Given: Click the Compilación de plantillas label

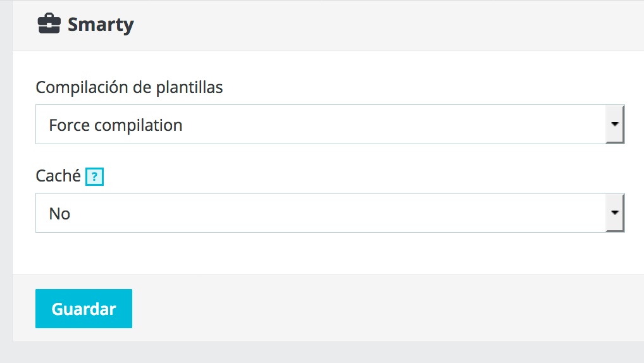Looking at the screenshot, I should 130,87.
